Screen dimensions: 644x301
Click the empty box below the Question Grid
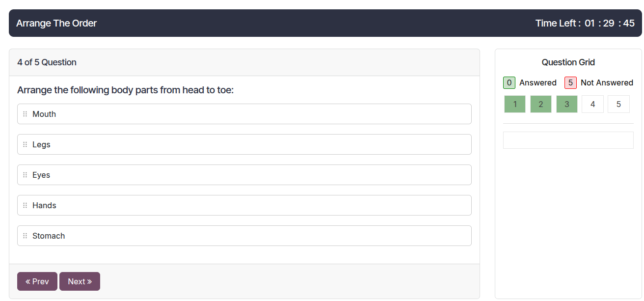pyautogui.click(x=568, y=140)
